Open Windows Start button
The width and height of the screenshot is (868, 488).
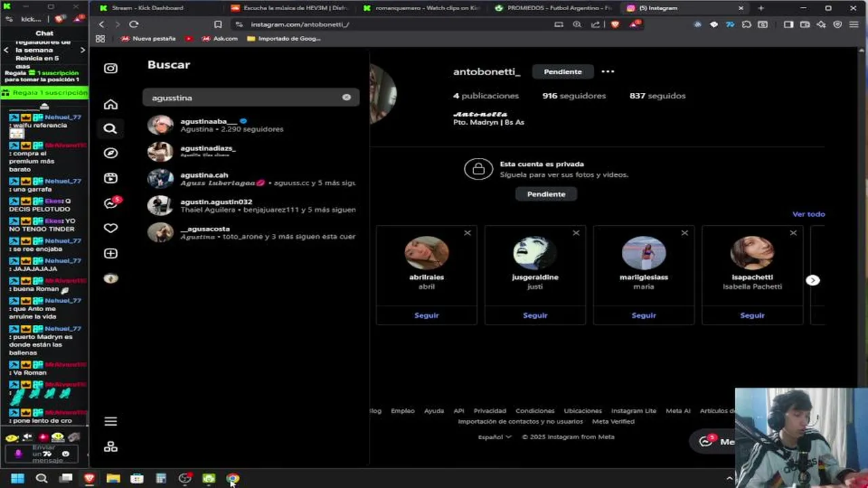click(18, 479)
